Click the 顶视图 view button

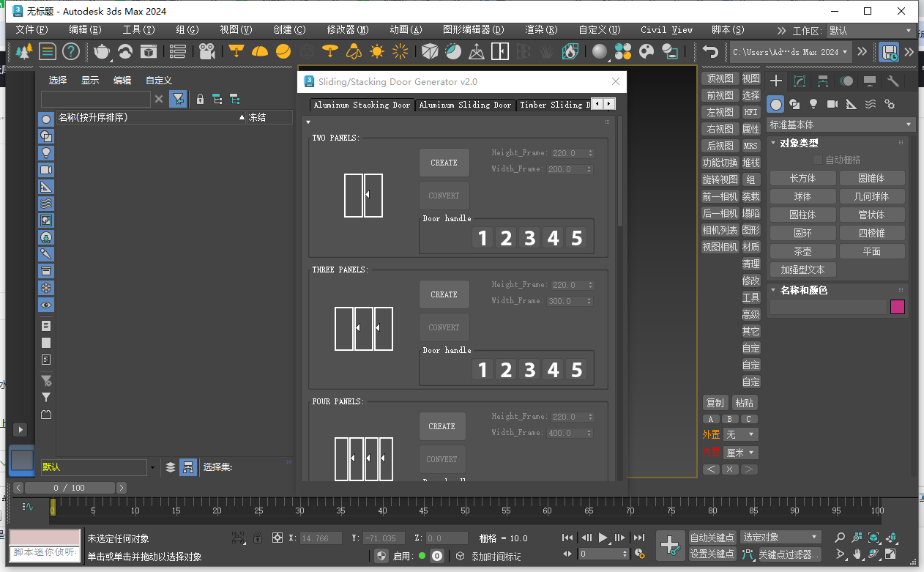[719, 78]
